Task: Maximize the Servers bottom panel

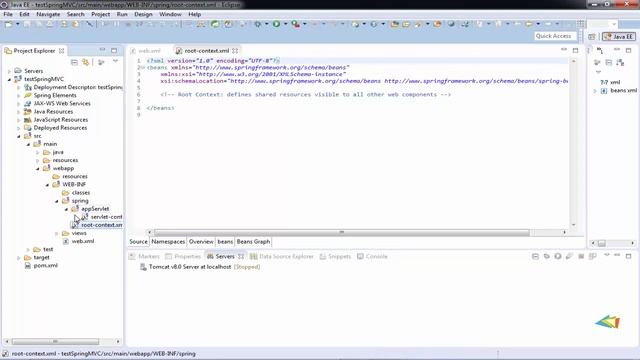Action: coord(629,256)
